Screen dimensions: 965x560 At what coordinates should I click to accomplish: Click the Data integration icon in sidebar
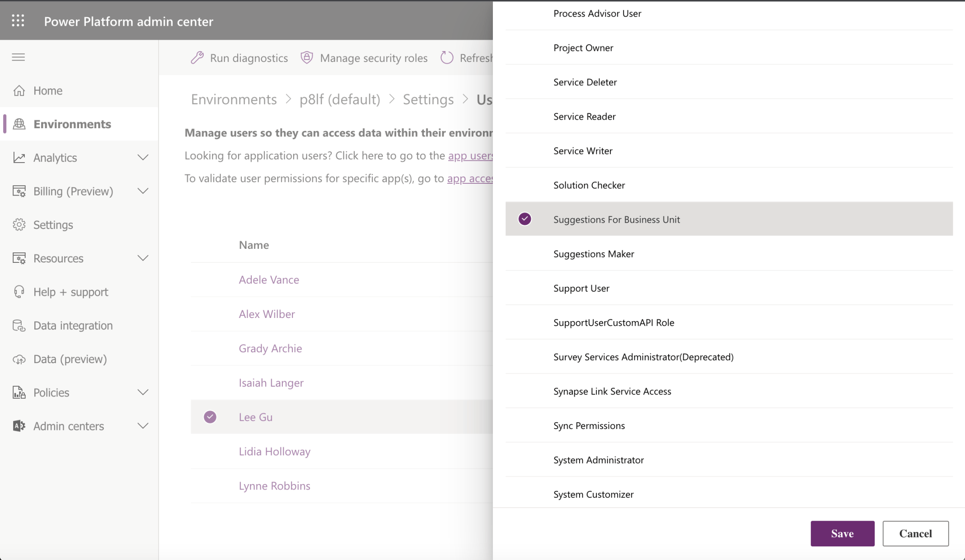point(19,326)
